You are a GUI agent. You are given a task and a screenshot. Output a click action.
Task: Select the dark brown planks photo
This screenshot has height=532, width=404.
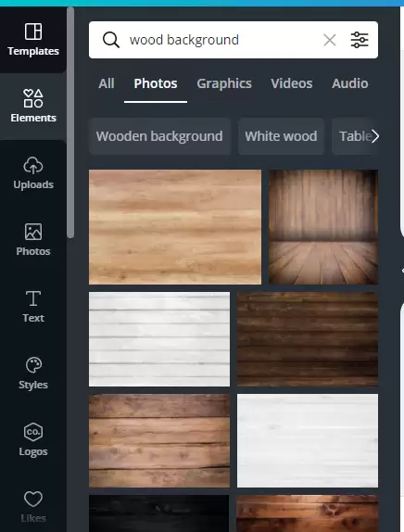coord(308,339)
